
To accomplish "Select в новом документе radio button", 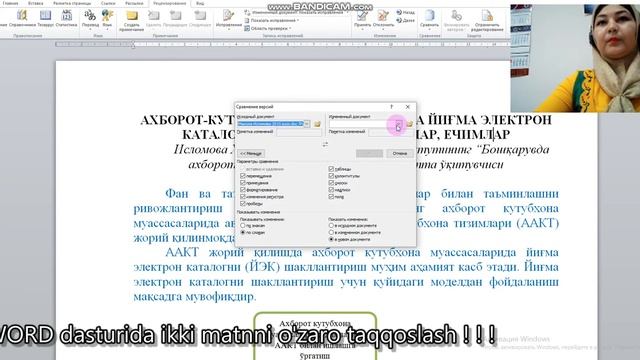I will click(331, 239).
